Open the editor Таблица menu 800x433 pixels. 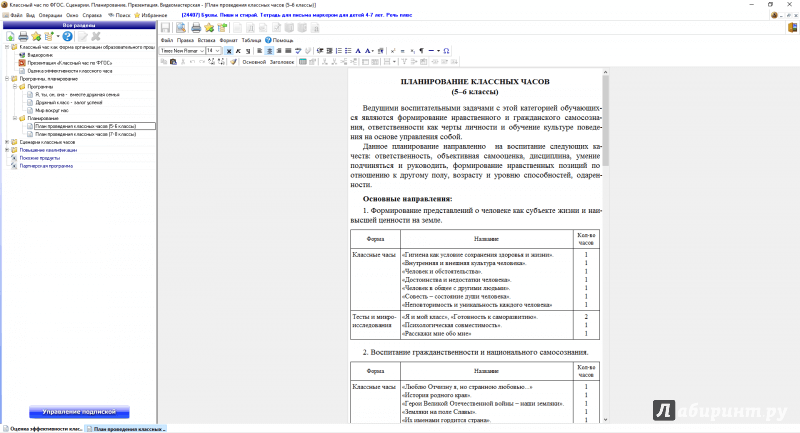(x=251, y=40)
